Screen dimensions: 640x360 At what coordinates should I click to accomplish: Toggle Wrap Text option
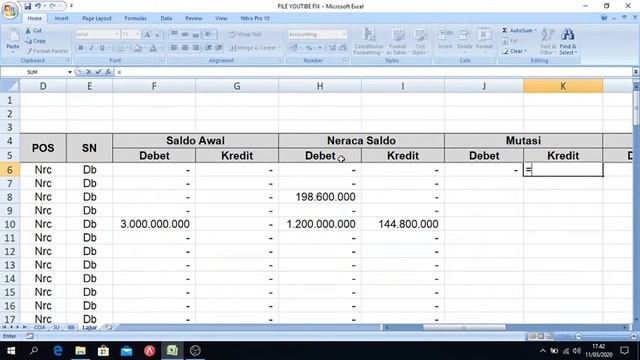(x=245, y=34)
